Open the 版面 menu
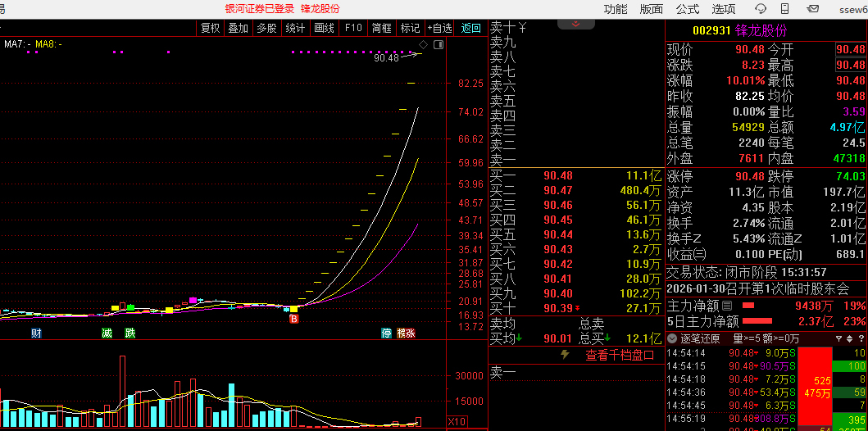 tap(652, 9)
